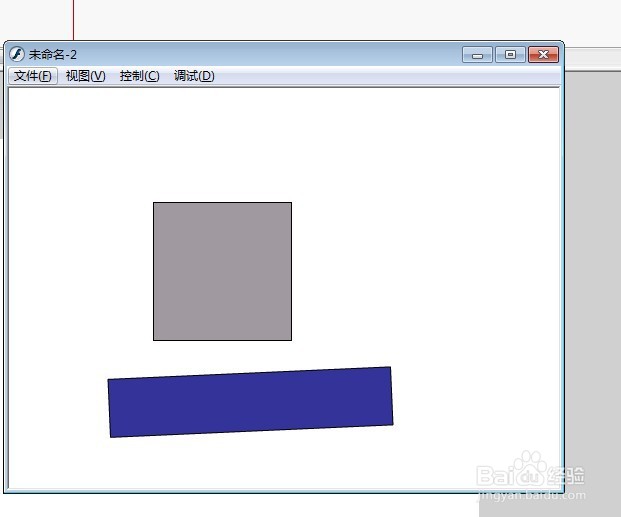The height and width of the screenshot is (517, 621).
Task: Minimize the 未命名-2 window
Action: pyautogui.click(x=477, y=55)
